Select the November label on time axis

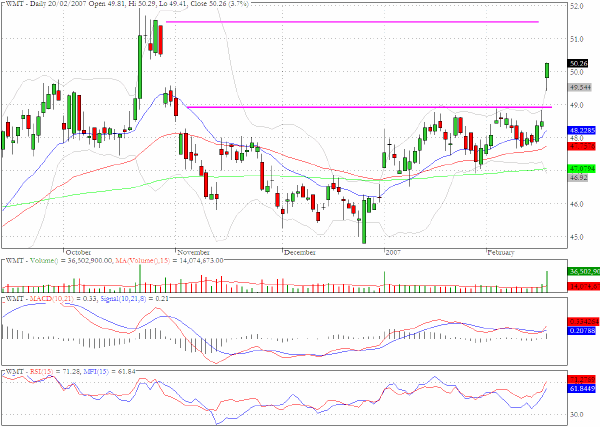[x=193, y=253]
